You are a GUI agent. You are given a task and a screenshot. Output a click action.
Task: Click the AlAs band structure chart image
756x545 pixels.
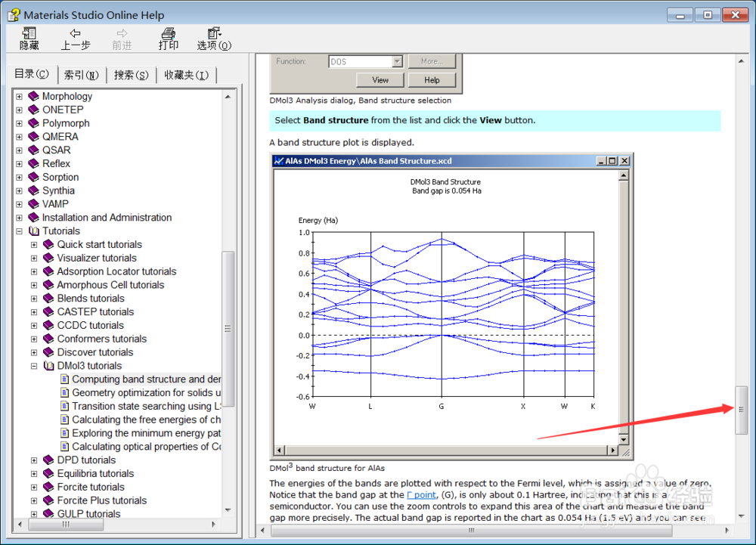click(452, 306)
